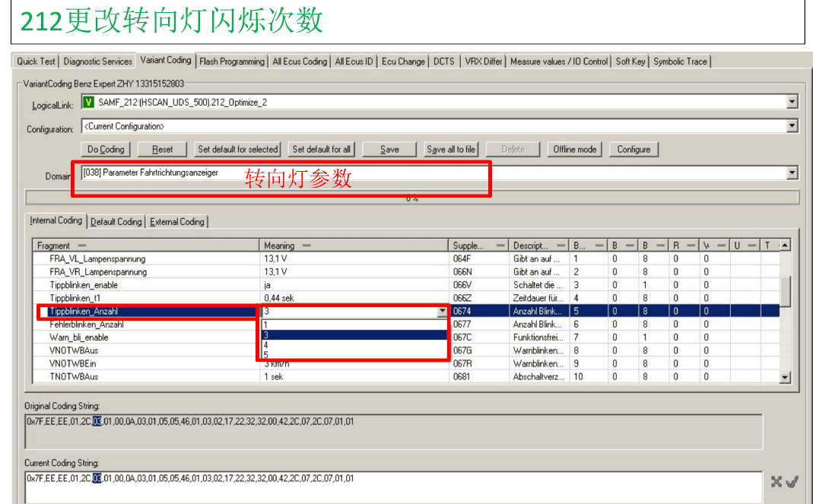Viewport: 813px width, 504px height.
Task: Click the scroll-down arrow of the fragment table
Action: 786,377
